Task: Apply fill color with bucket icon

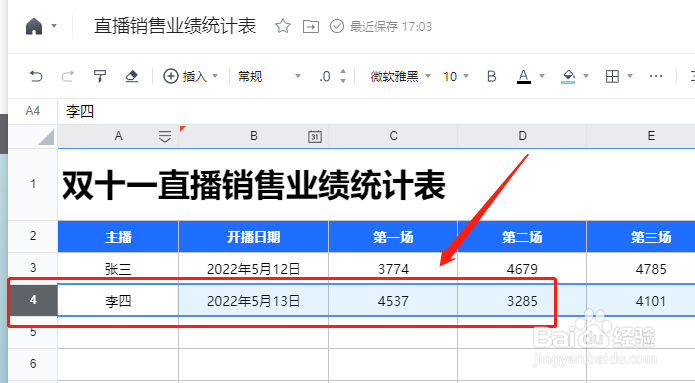Action: tap(568, 76)
